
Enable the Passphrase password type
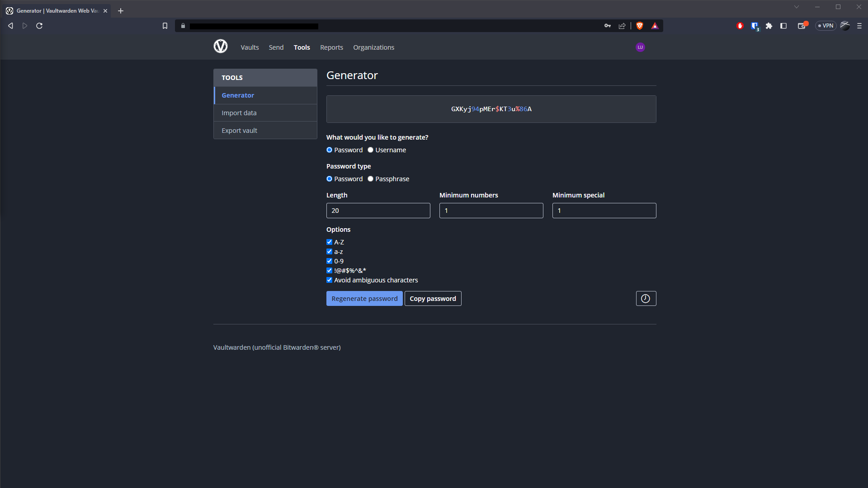click(x=370, y=178)
